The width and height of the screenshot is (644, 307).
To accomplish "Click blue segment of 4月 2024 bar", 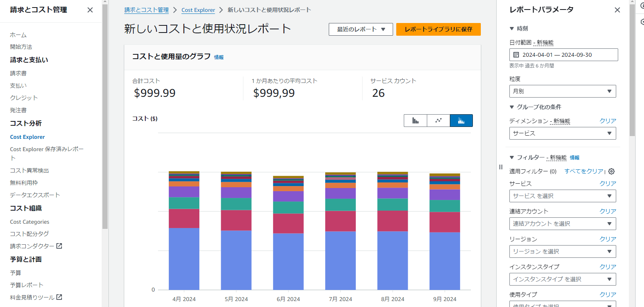I will (x=184, y=259).
